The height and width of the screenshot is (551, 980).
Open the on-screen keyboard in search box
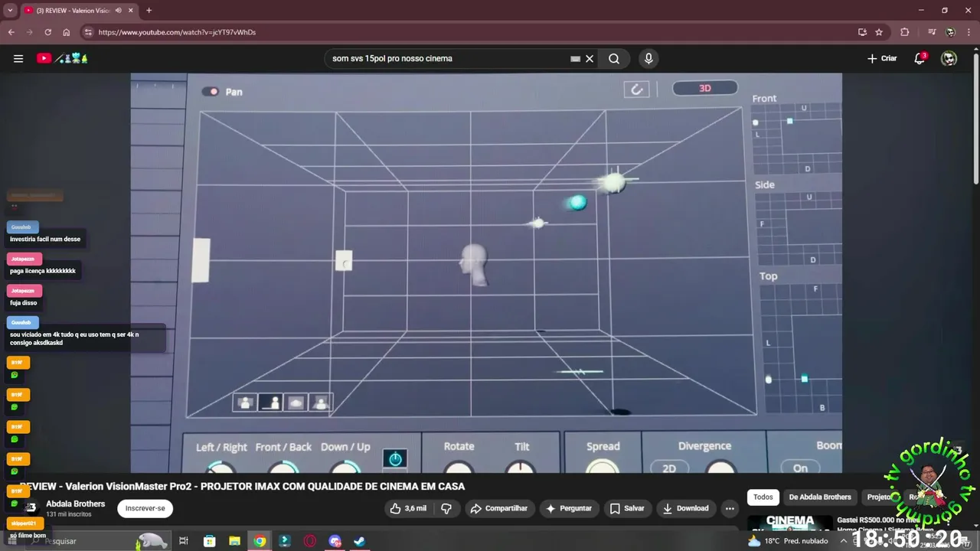pyautogui.click(x=575, y=58)
